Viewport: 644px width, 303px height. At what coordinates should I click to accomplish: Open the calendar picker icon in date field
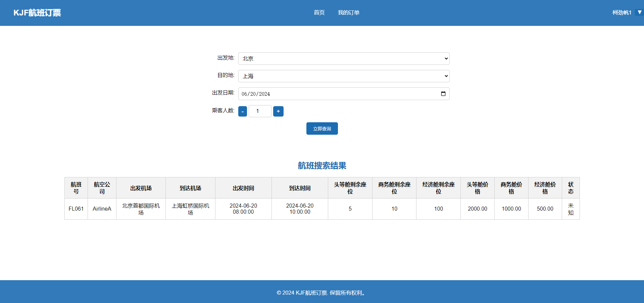443,94
